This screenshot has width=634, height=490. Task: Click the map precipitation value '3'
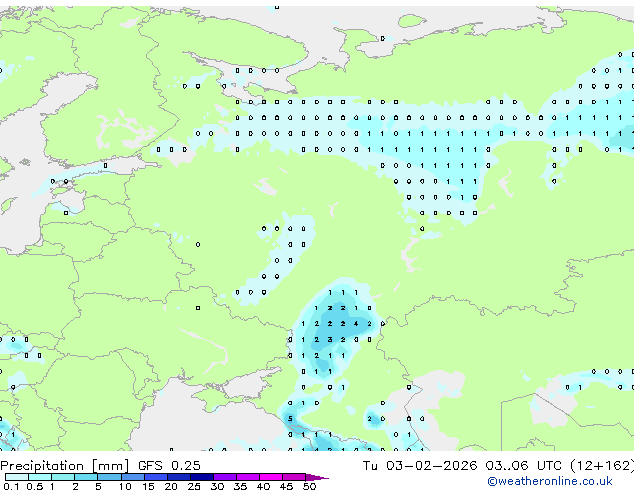(330, 340)
